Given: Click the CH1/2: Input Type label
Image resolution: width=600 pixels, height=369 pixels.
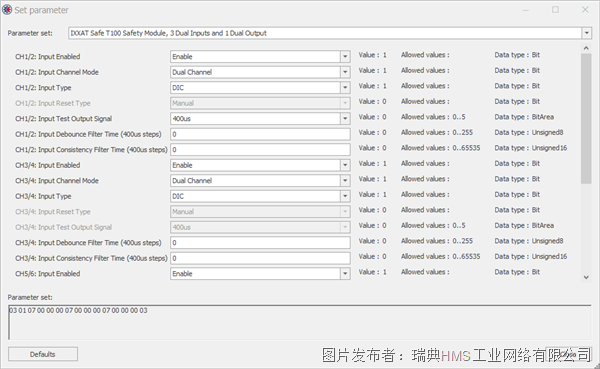Looking at the screenshot, I should click(x=43, y=88).
